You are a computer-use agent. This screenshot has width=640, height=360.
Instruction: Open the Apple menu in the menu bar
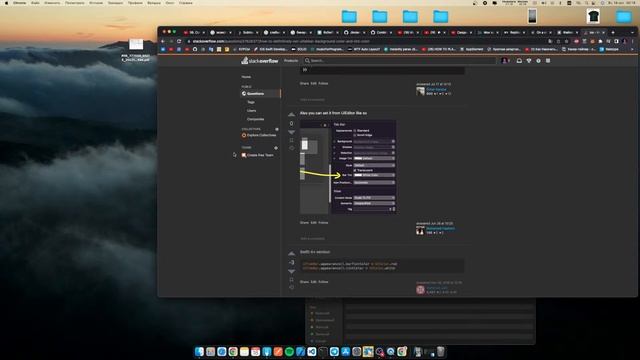point(6,3)
